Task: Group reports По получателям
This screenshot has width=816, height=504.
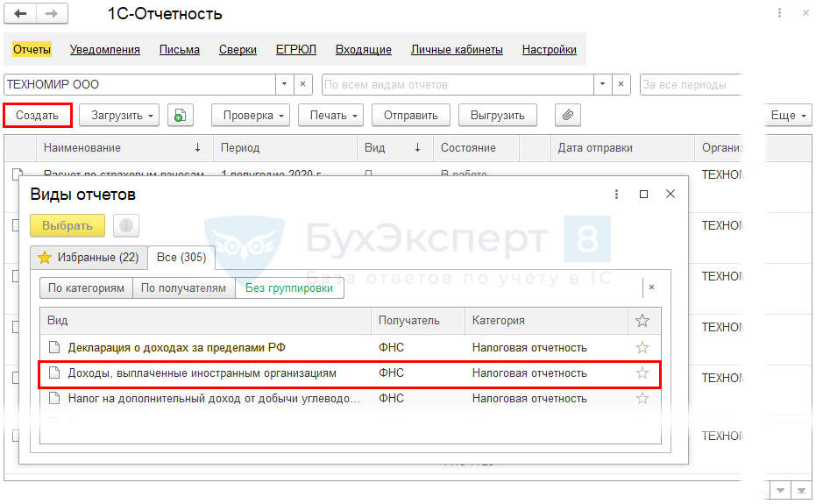Action: point(184,287)
